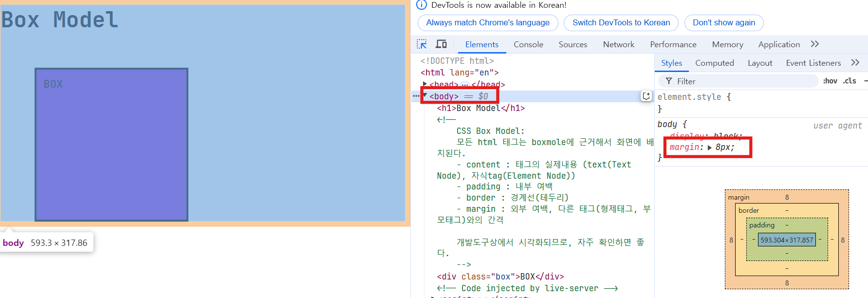868x298 pixels.
Task: Click Always match Chrome's language button
Action: pyautogui.click(x=488, y=22)
